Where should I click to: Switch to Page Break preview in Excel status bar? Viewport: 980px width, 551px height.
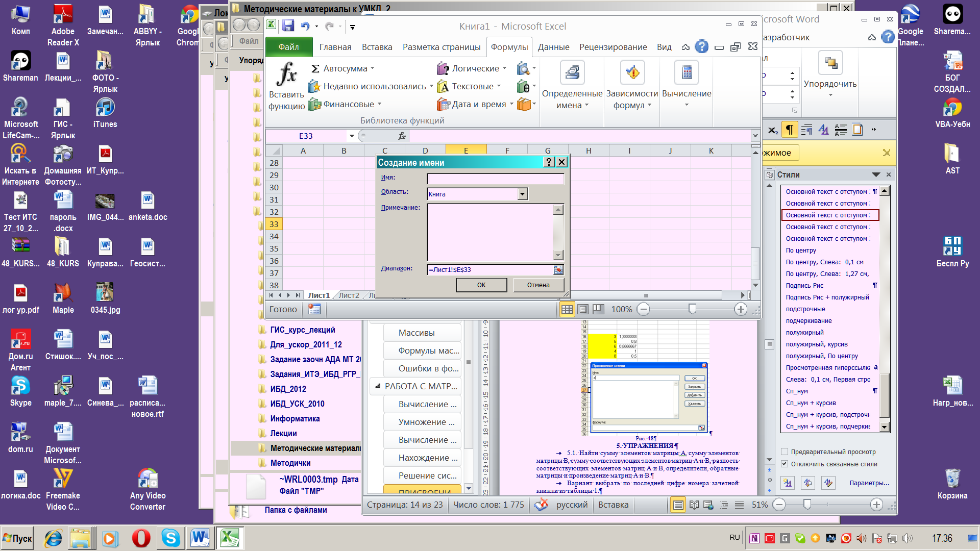pos(598,309)
